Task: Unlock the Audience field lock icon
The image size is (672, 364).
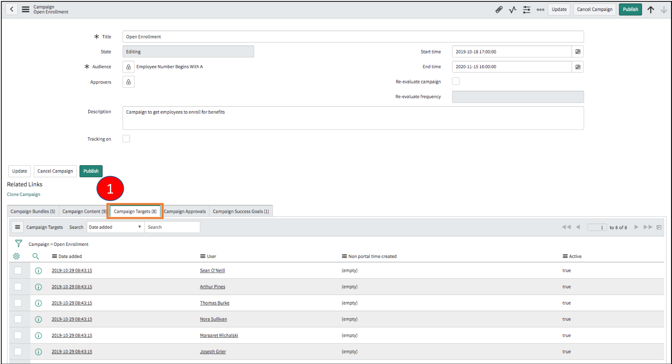Action: tap(128, 67)
